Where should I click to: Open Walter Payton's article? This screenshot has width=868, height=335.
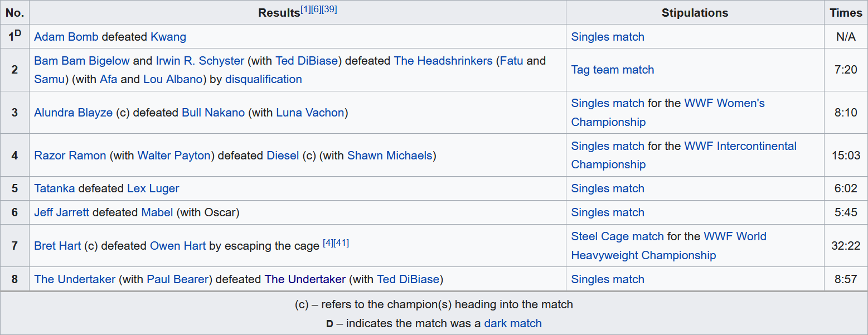click(173, 156)
